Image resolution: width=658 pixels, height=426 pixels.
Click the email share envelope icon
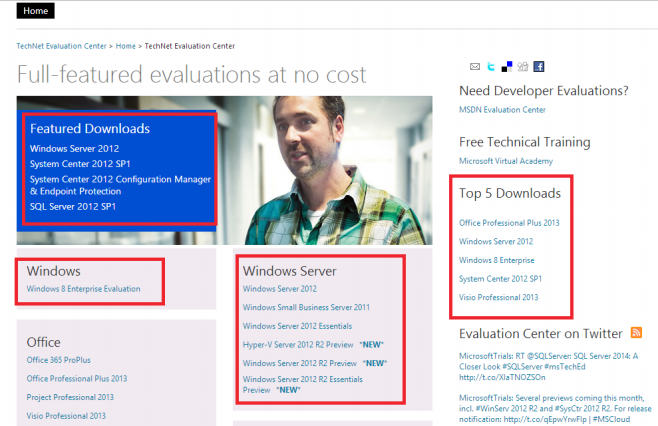coord(475,67)
